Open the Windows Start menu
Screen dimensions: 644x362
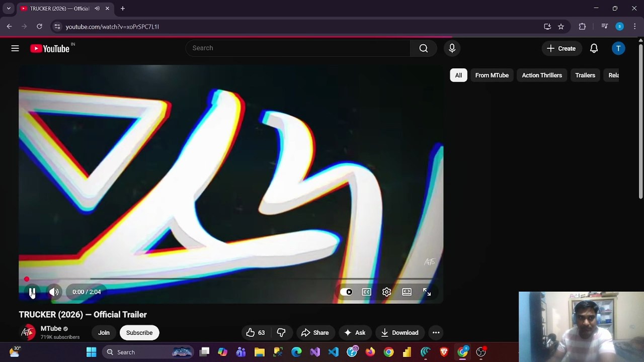(x=91, y=352)
